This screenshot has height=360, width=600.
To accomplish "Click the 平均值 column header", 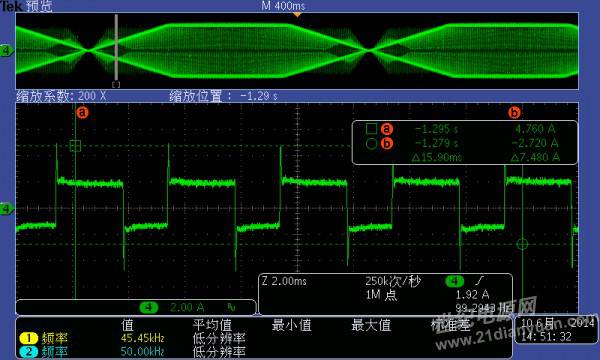I will point(212,325).
